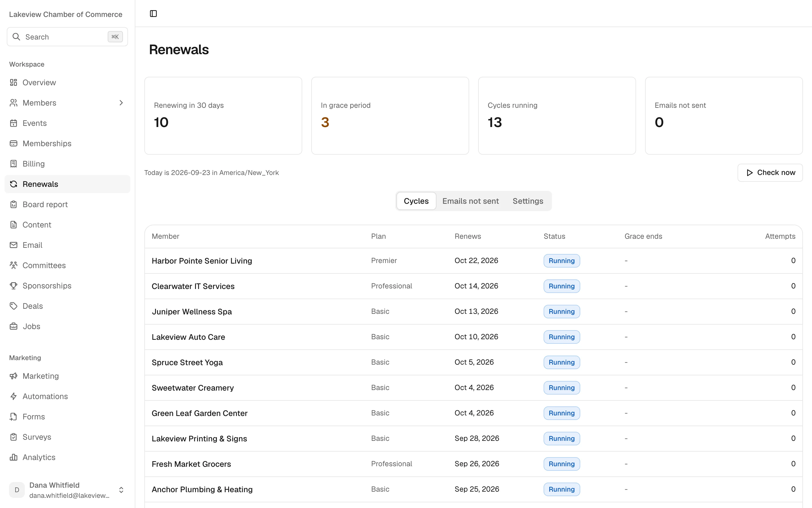Open Clearwater IT Services member
The width and height of the screenshot is (812, 508).
[193, 286]
